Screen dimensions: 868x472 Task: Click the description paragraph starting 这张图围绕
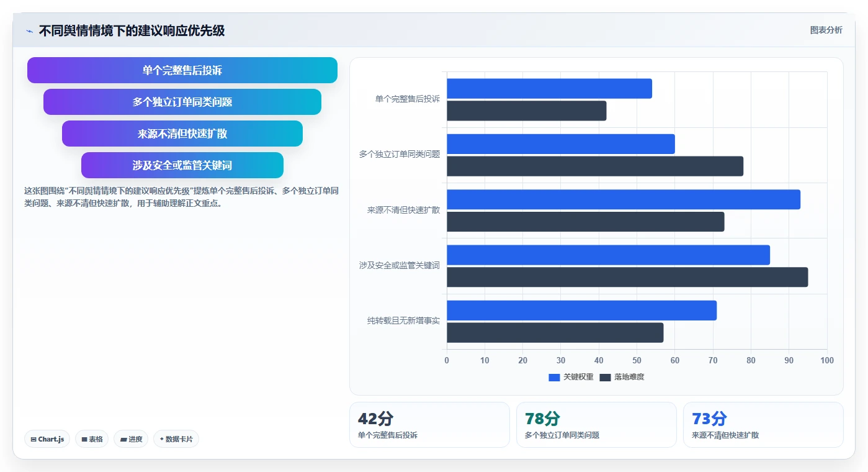click(181, 197)
